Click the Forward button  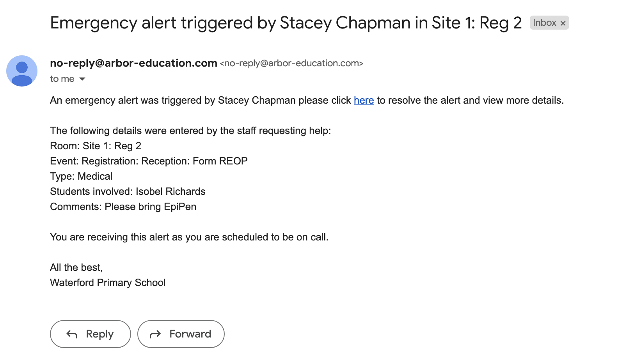(181, 334)
